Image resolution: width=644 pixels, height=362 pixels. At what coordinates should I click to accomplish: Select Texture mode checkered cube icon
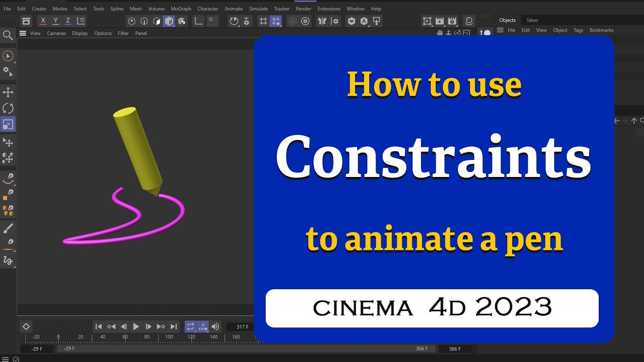click(x=182, y=21)
